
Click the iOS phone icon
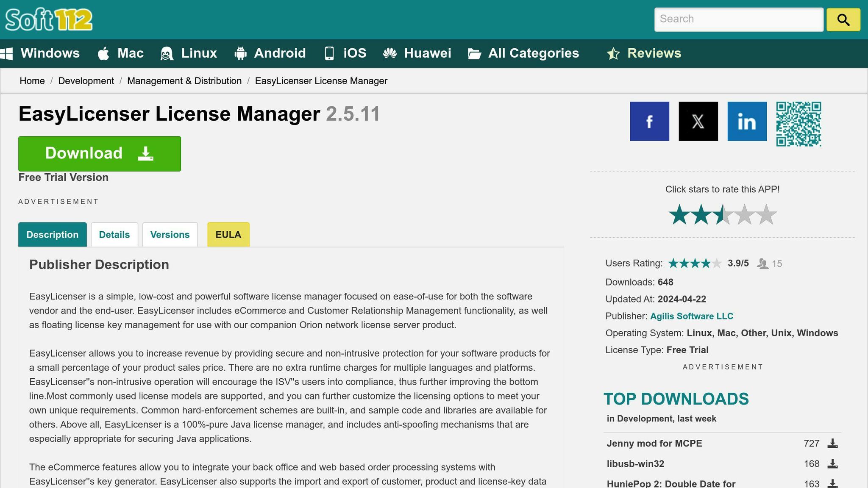(x=329, y=54)
